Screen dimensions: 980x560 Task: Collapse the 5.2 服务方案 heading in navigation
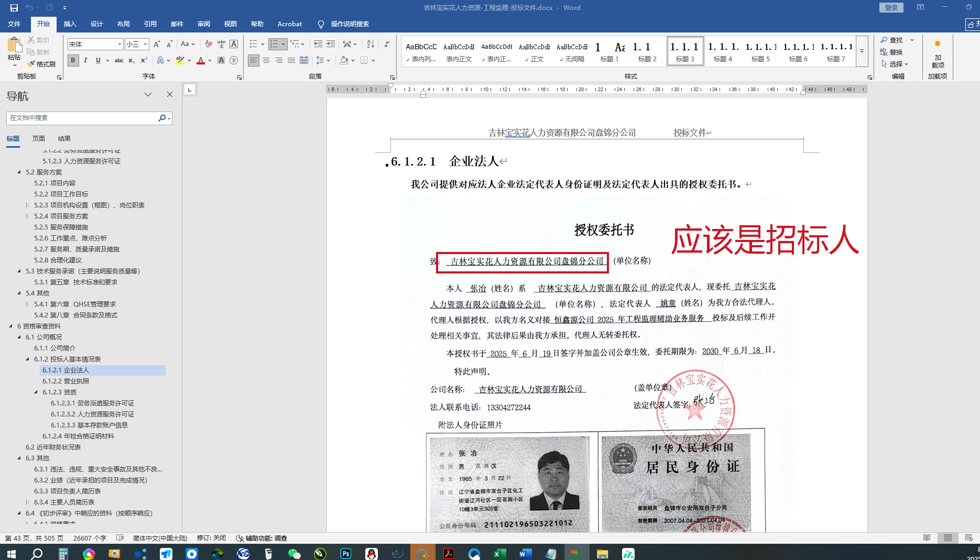(x=19, y=172)
